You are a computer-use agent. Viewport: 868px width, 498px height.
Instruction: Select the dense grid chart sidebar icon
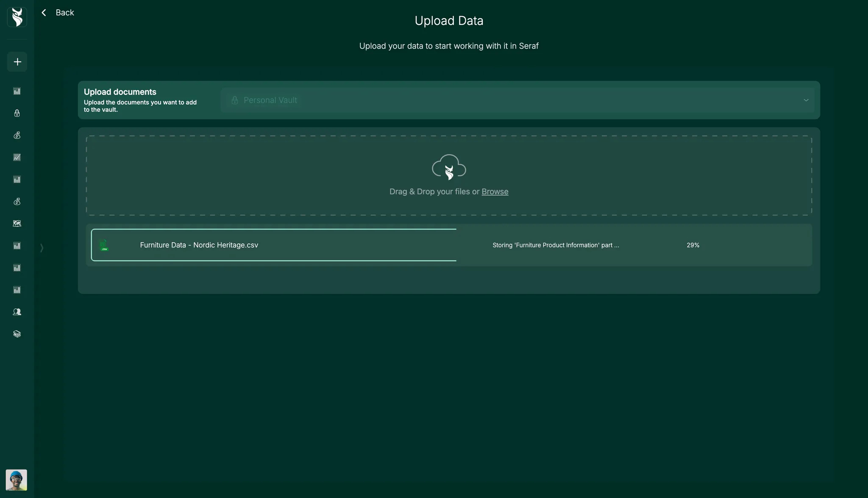tap(17, 158)
